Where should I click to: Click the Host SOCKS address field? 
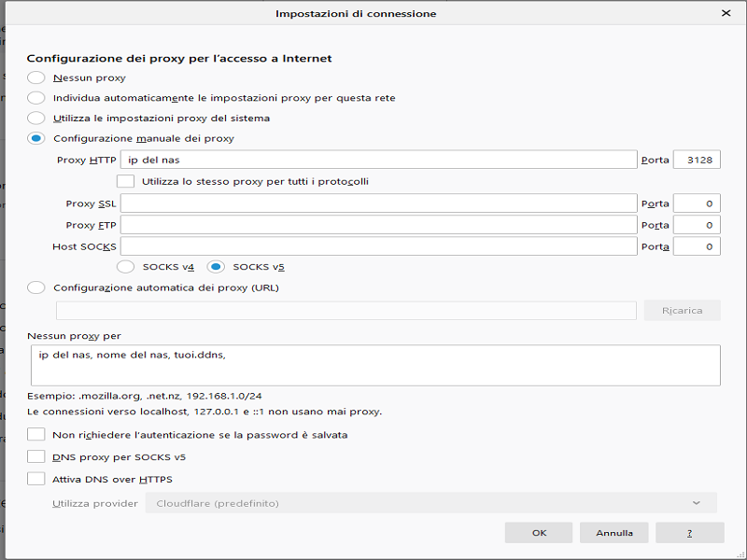(378, 246)
